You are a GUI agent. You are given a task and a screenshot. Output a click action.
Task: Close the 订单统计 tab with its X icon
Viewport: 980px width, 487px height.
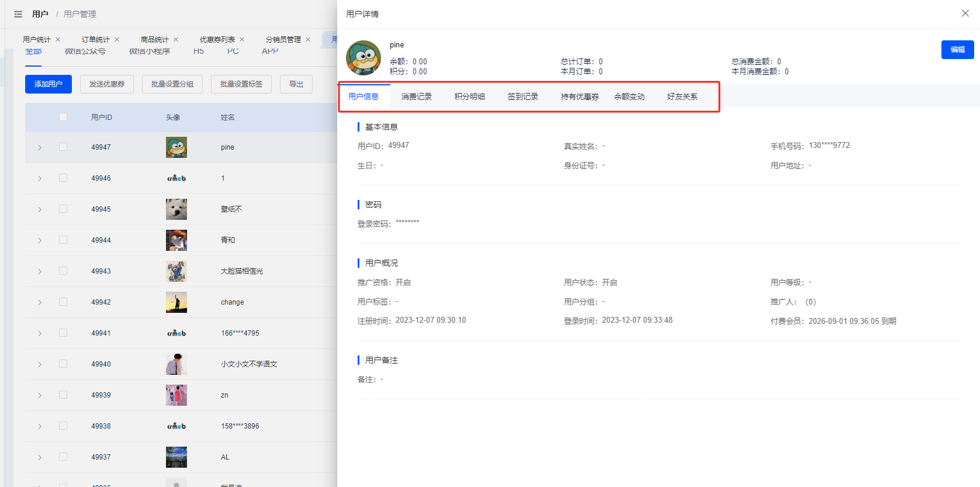pyautogui.click(x=117, y=40)
